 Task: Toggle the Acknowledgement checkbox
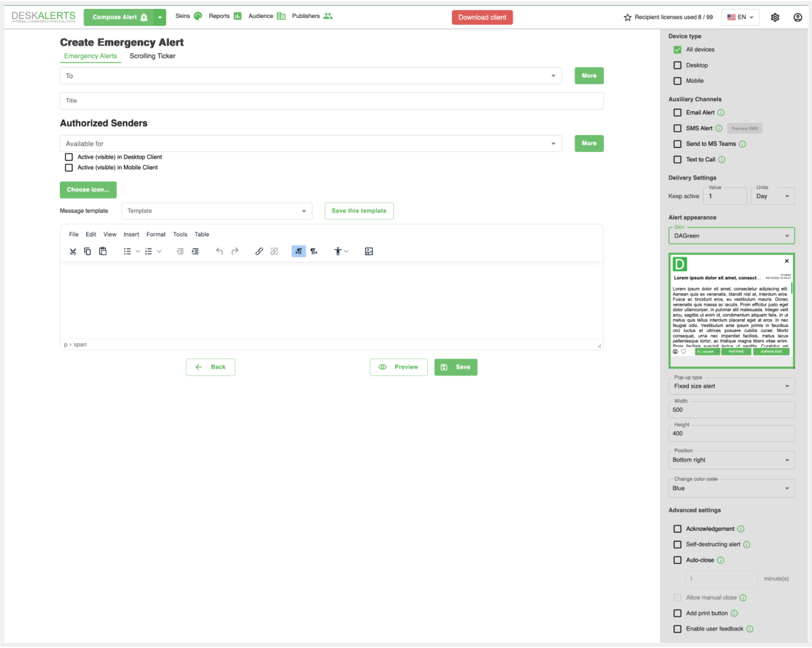click(x=678, y=529)
